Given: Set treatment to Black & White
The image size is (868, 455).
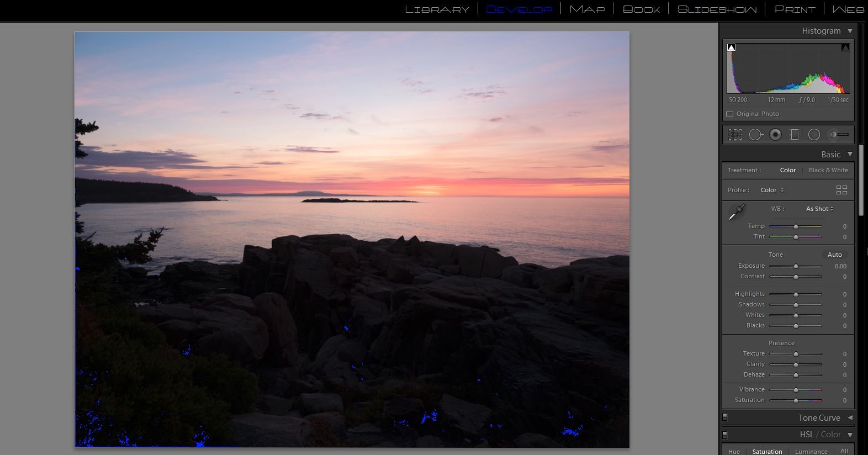Looking at the screenshot, I should [x=828, y=170].
